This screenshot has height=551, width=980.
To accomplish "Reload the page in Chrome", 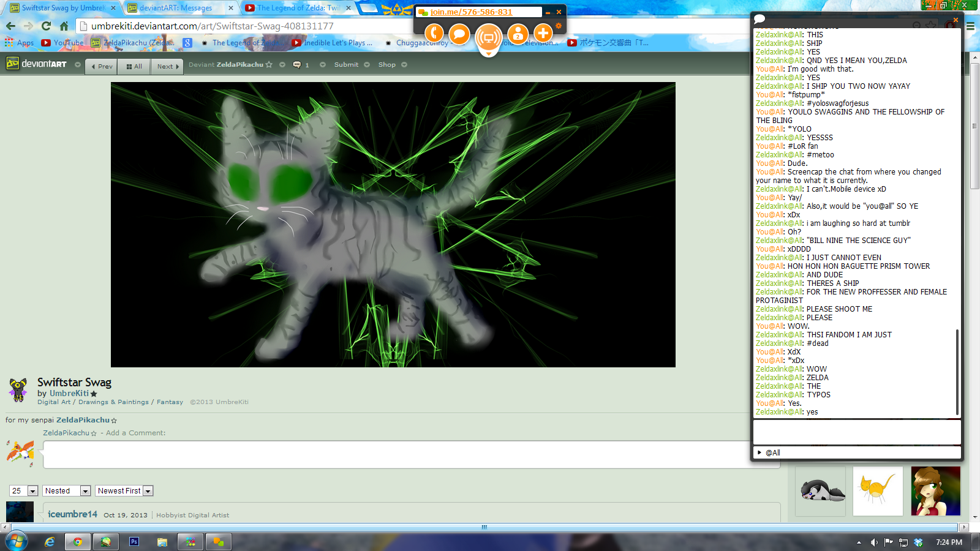I will [x=46, y=26].
